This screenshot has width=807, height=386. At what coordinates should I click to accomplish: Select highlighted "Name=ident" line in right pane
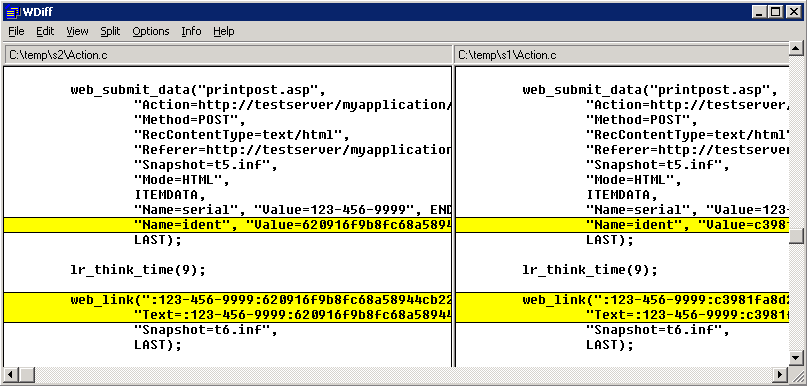(622, 225)
